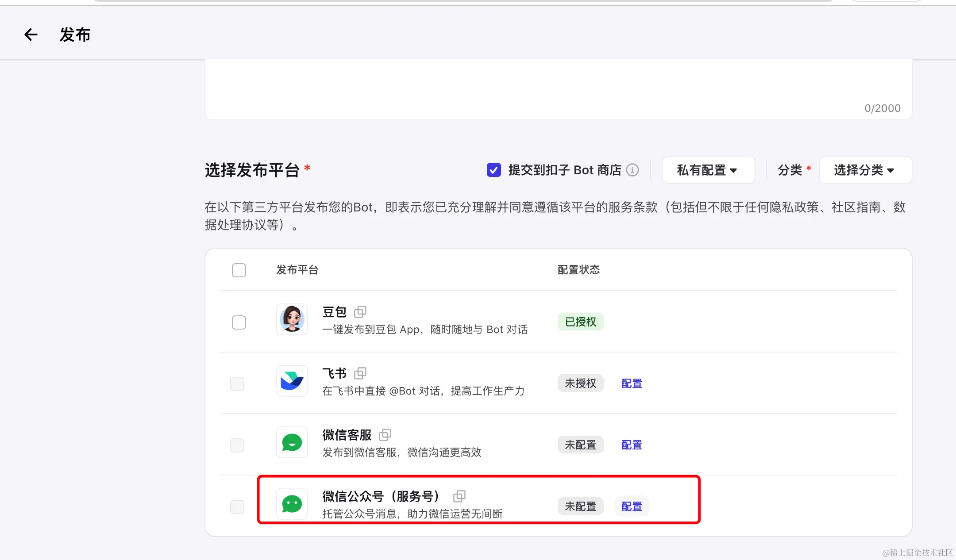956x560 pixels.
Task: Click the copy icon beside 豆包
Action: point(360,312)
